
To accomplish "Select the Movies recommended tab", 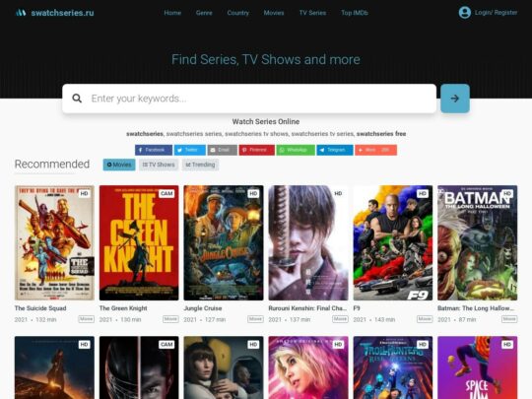I will pyautogui.click(x=119, y=165).
